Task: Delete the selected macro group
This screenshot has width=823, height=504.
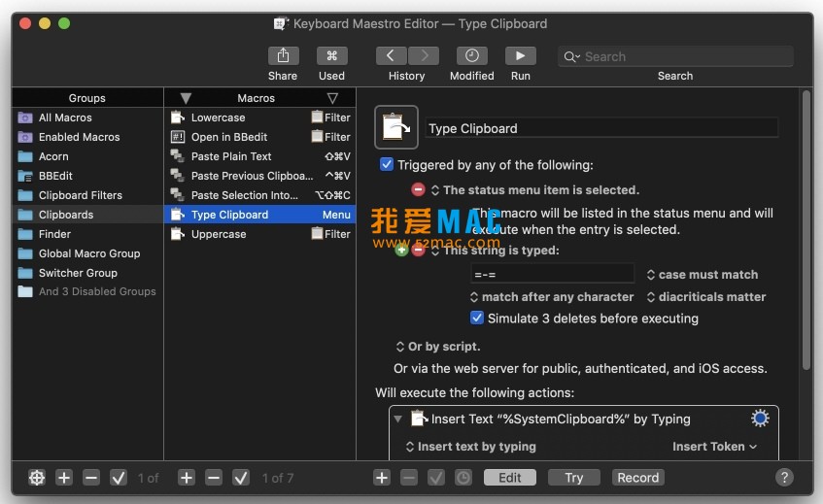Action: point(91,477)
